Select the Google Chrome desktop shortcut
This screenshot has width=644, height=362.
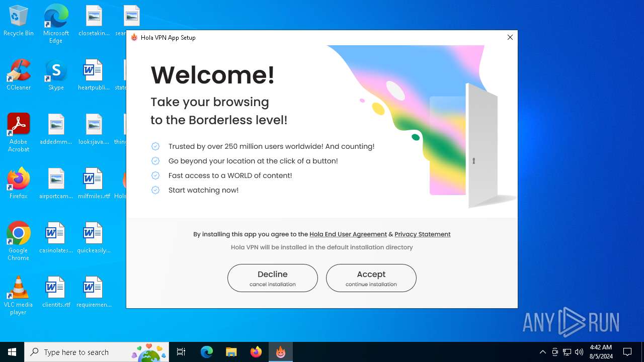click(19, 241)
